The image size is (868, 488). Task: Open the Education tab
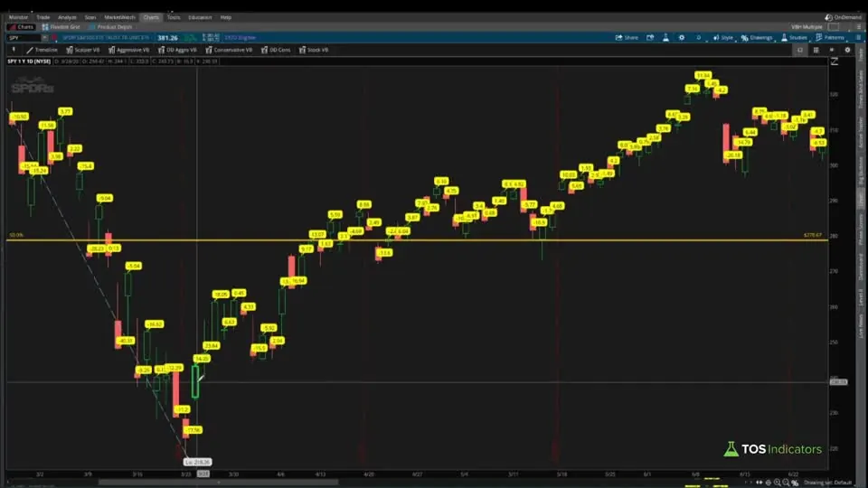point(200,17)
